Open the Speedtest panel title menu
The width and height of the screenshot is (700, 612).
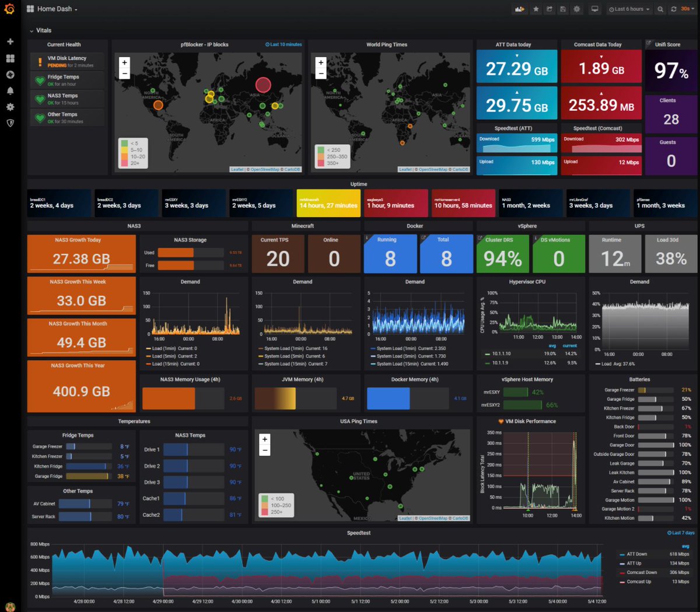358,533
